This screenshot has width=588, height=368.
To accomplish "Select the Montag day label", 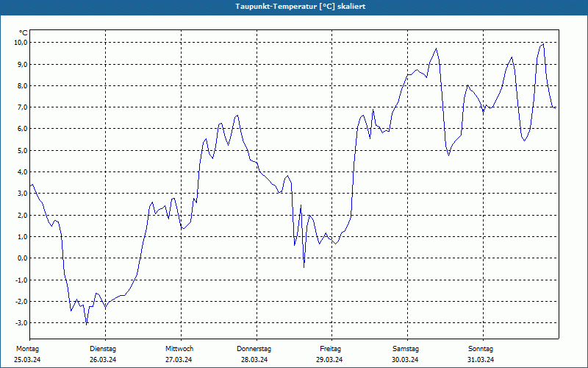I will pyautogui.click(x=27, y=349).
